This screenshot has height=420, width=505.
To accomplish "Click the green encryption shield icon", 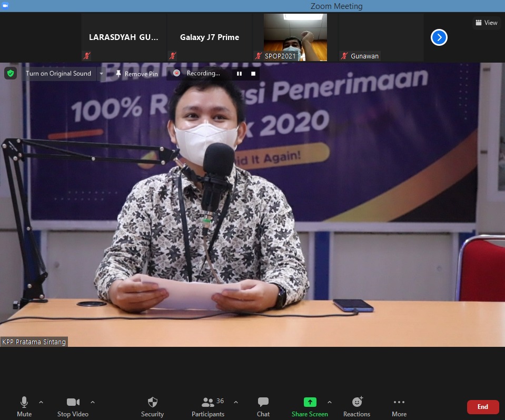I will pyautogui.click(x=11, y=73).
